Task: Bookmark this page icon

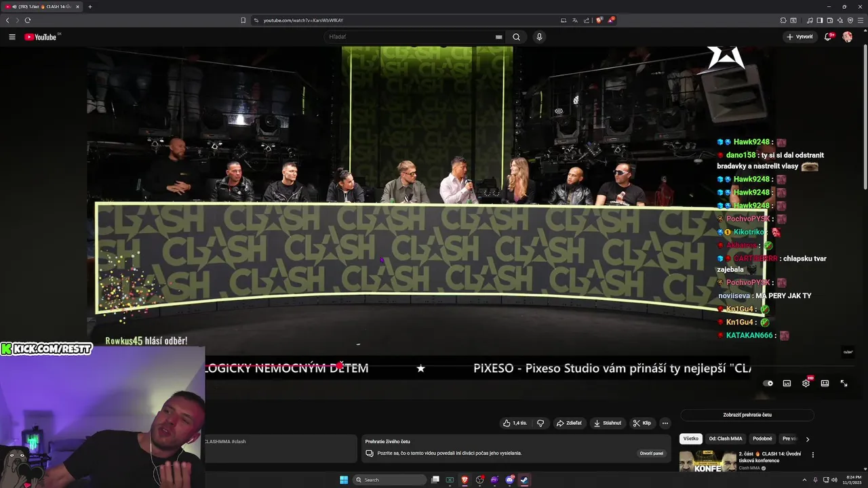Action: (x=243, y=20)
